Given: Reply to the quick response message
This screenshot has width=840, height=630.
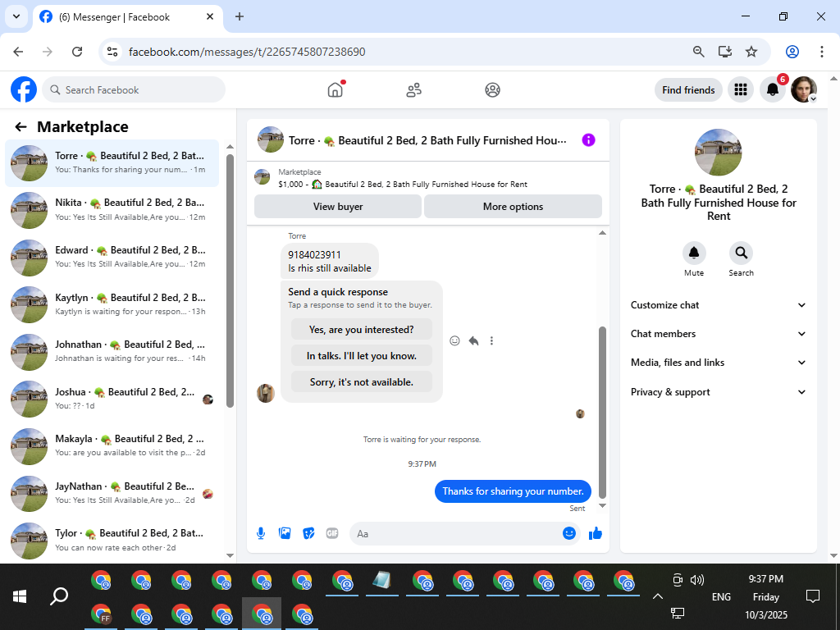Looking at the screenshot, I should (473, 340).
